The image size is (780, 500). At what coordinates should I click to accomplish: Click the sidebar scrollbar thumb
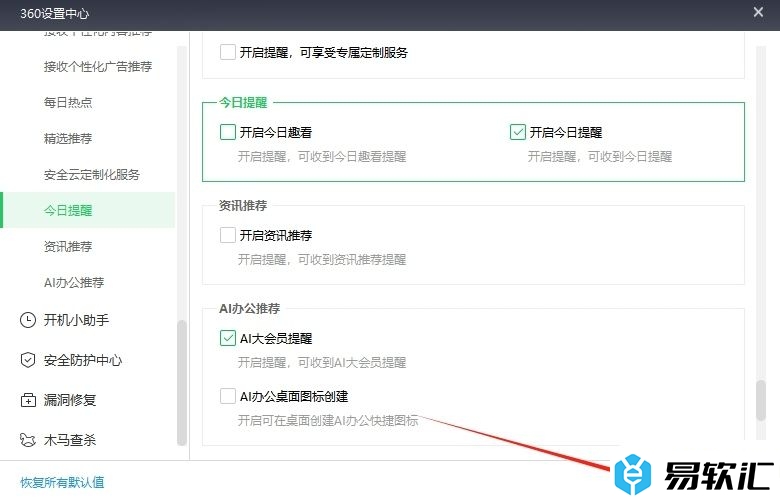click(x=182, y=383)
